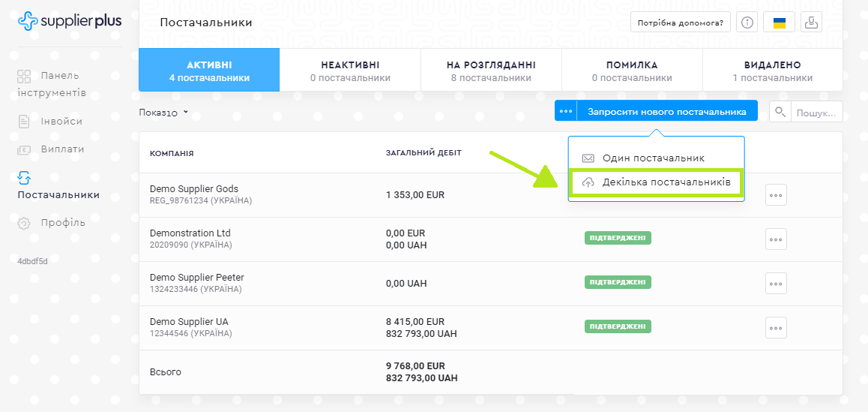Click into the Пошук search field
Viewport: 868px width, 412px height.
816,113
